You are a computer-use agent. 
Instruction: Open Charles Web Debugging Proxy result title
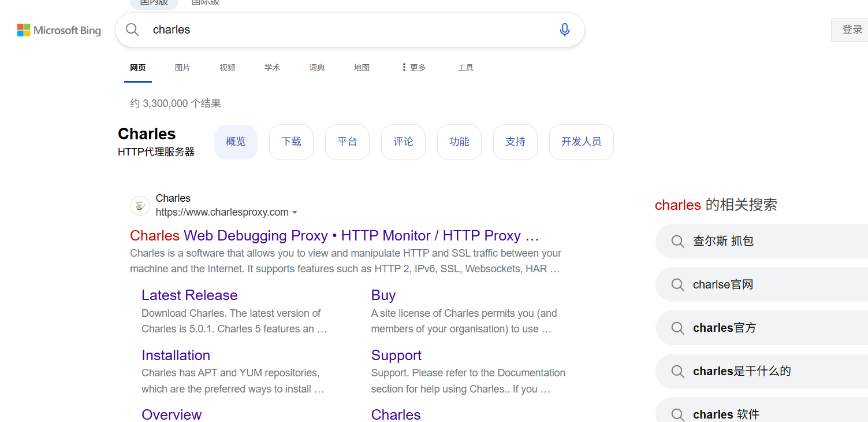334,236
